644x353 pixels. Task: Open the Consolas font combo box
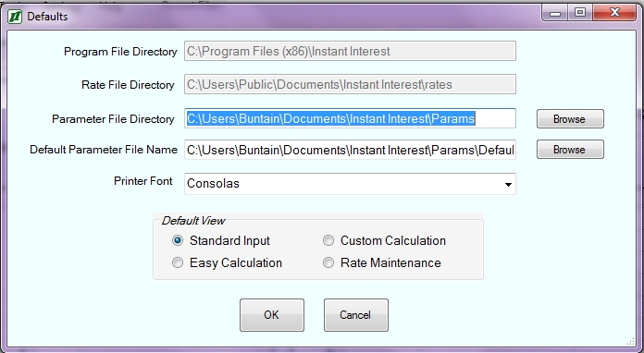click(x=350, y=184)
